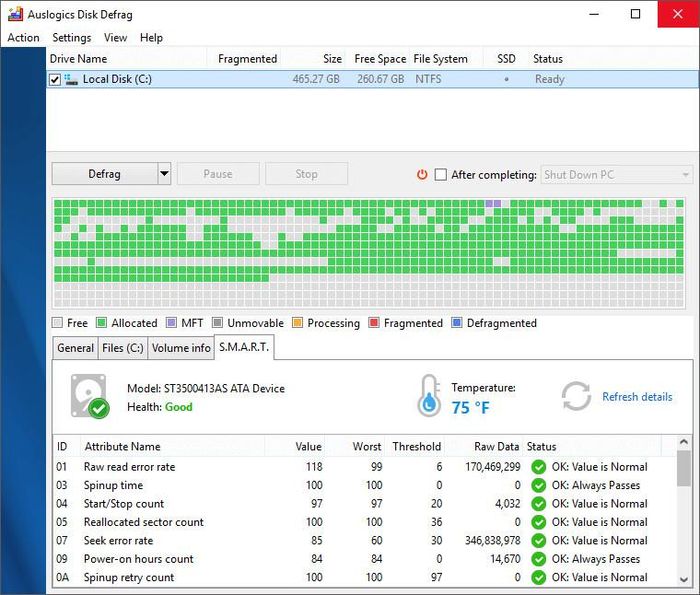Image resolution: width=700 pixels, height=595 pixels.
Task: Open the View menu
Action: tap(115, 38)
